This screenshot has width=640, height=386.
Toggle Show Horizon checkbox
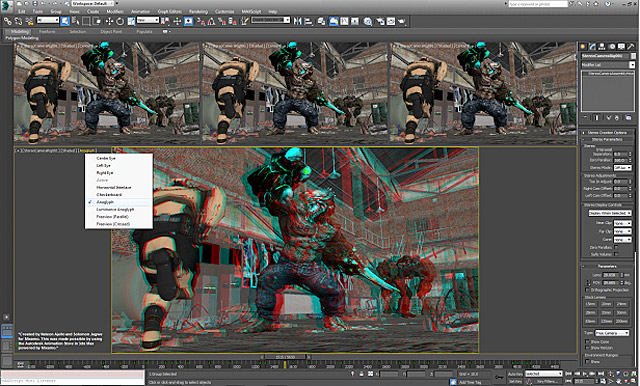[x=587, y=348]
